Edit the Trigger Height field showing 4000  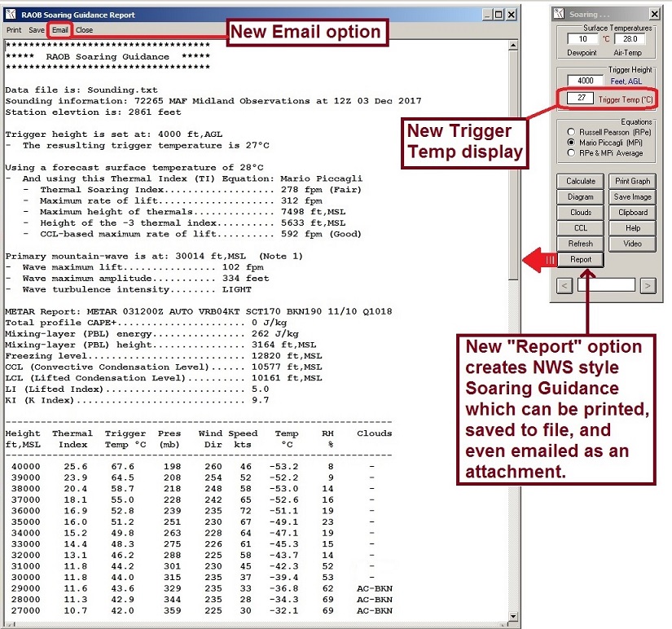click(x=585, y=81)
